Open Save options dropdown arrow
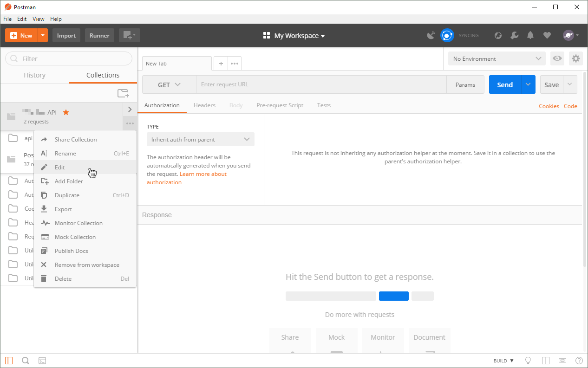Screen dimensions: 588x368 570,84
